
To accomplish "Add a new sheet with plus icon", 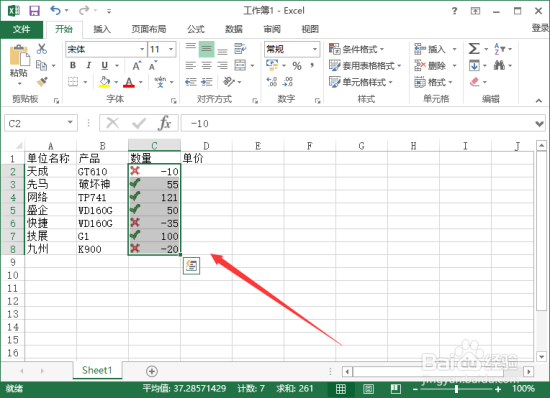I will 152,371.
